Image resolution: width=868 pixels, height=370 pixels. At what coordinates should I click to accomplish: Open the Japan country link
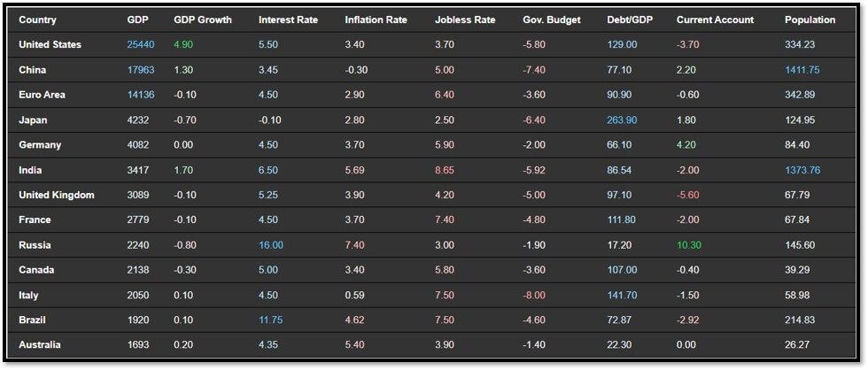point(33,120)
